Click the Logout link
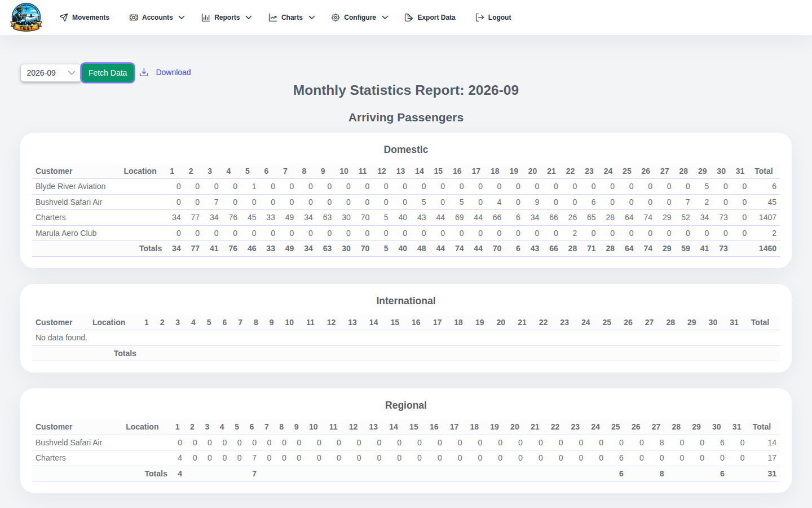Screen dimensions: 812x508 493,17
